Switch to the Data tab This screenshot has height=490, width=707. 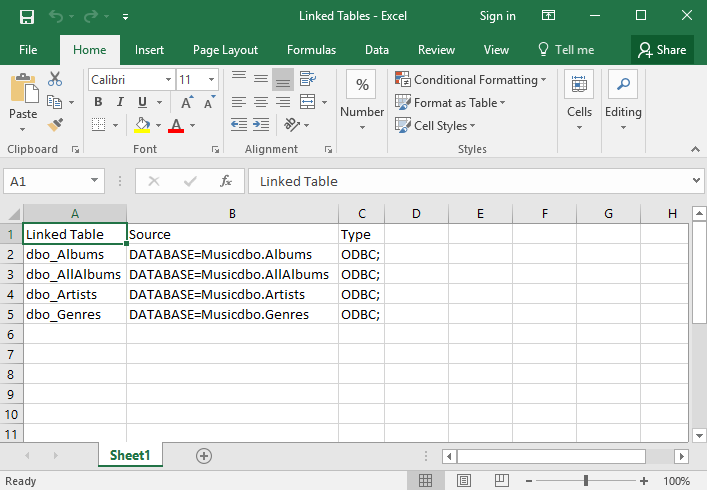[377, 50]
